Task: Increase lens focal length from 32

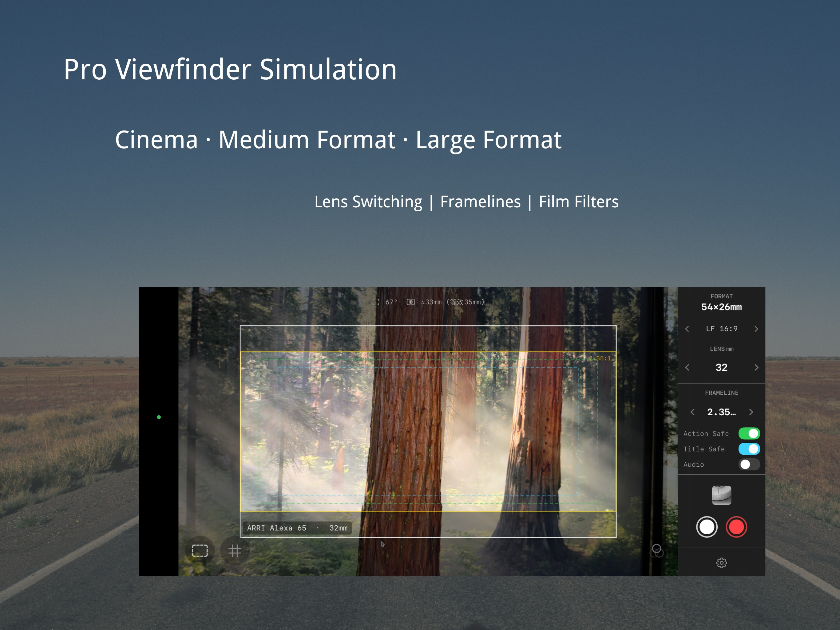Action: pos(756,367)
